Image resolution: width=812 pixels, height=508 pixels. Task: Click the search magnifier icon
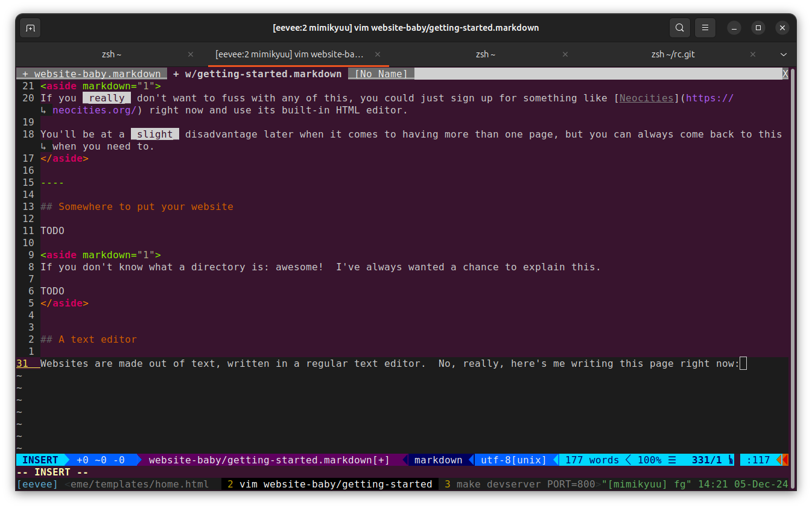pos(680,28)
